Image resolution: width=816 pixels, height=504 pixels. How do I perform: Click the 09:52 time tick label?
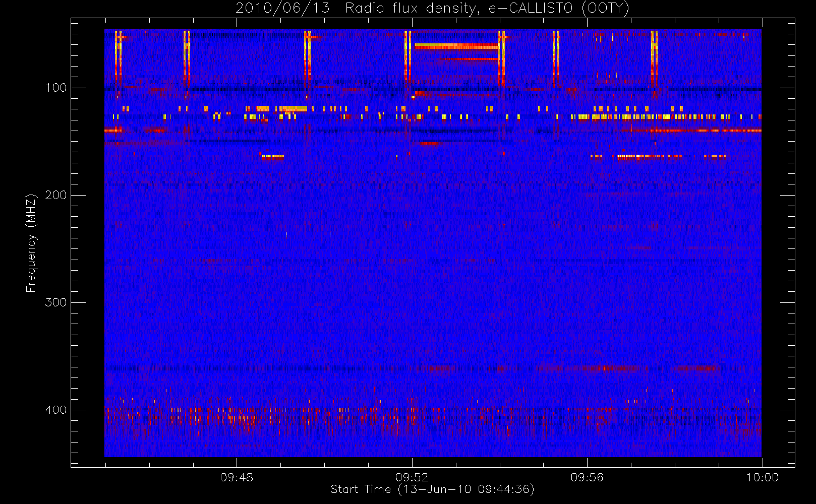[x=412, y=477]
